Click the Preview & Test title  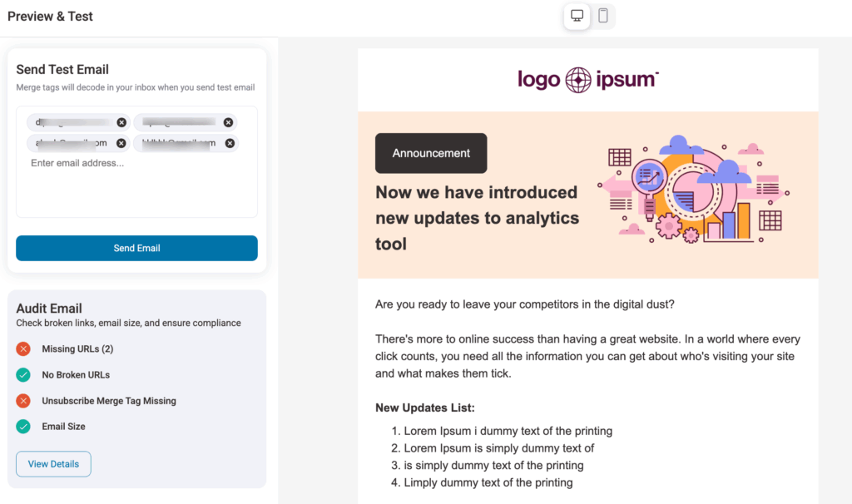tap(50, 16)
